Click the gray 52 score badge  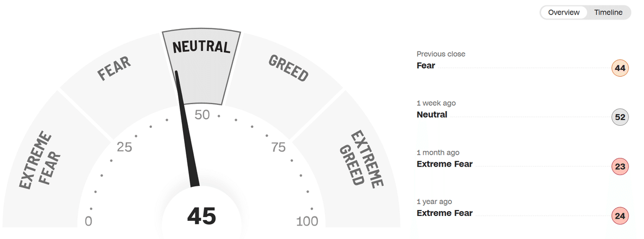620,117
